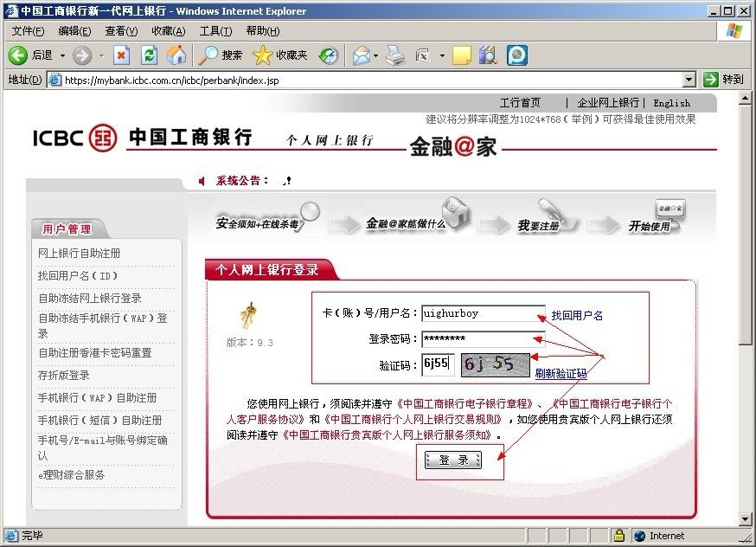The image size is (756, 547).
Task: Click the Go (转到) button
Action: 723,80
